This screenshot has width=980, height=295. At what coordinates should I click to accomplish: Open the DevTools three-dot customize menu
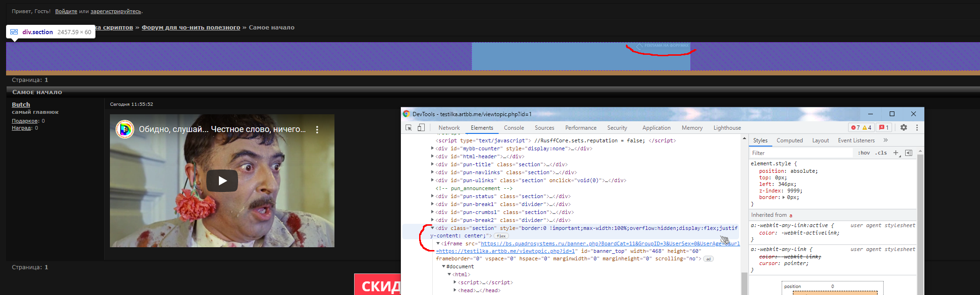click(917, 127)
